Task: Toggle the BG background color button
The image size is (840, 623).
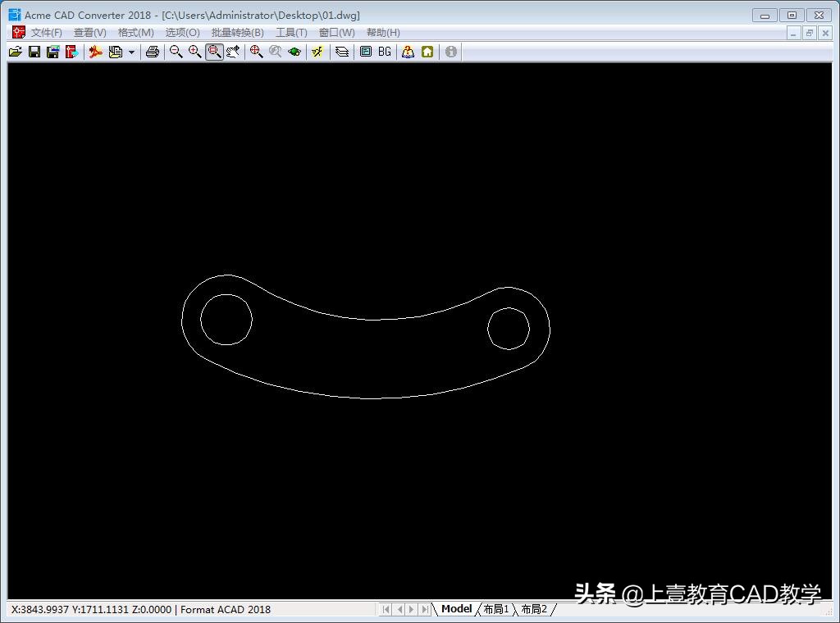Action: tap(385, 52)
